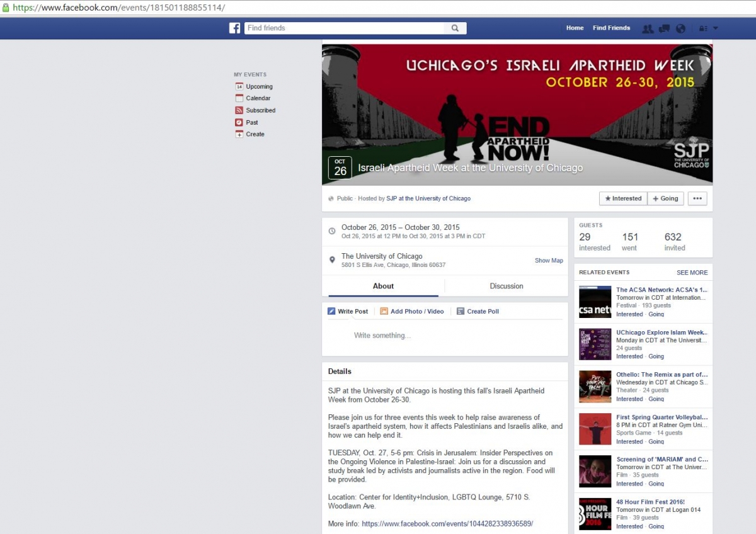Viewport: 756px width, 534px height.
Task: Select the About tab
Action: pyautogui.click(x=383, y=286)
